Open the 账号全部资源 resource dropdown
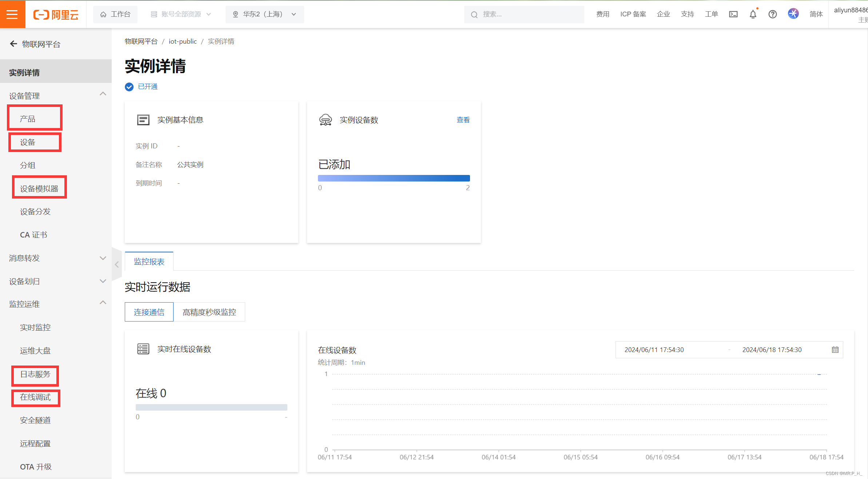The width and height of the screenshot is (868, 479). (181, 14)
